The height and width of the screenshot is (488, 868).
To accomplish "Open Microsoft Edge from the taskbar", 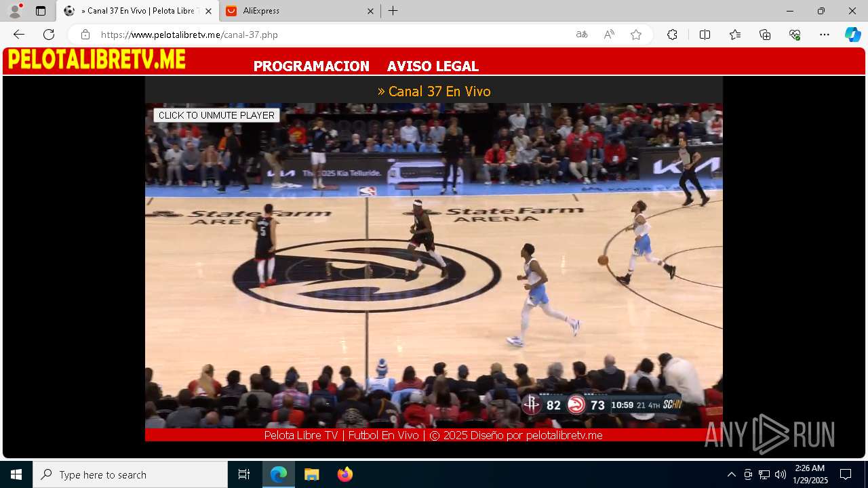I will (x=279, y=474).
